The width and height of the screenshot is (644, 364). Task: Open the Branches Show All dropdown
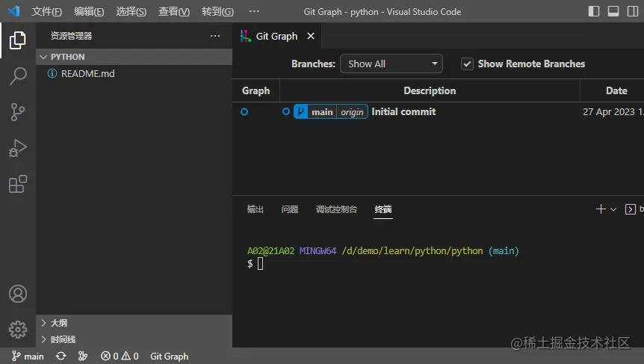point(391,64)
